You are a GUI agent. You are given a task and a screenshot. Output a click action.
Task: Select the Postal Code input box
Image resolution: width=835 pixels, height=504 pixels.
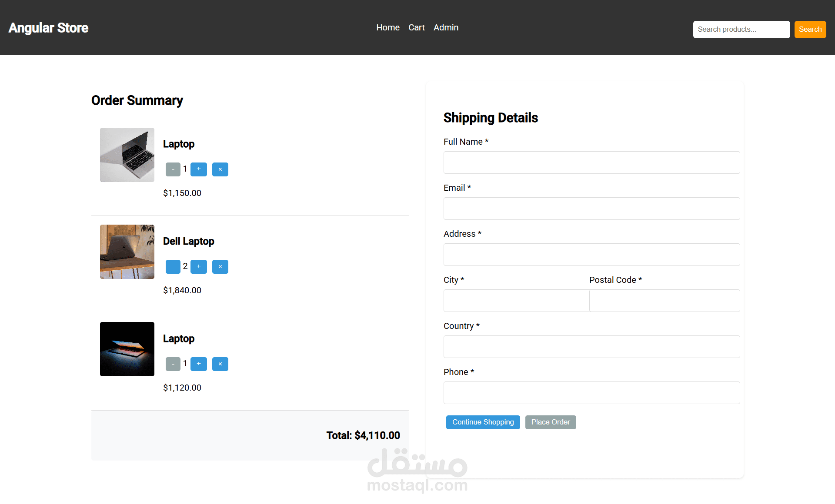point(664,301)
